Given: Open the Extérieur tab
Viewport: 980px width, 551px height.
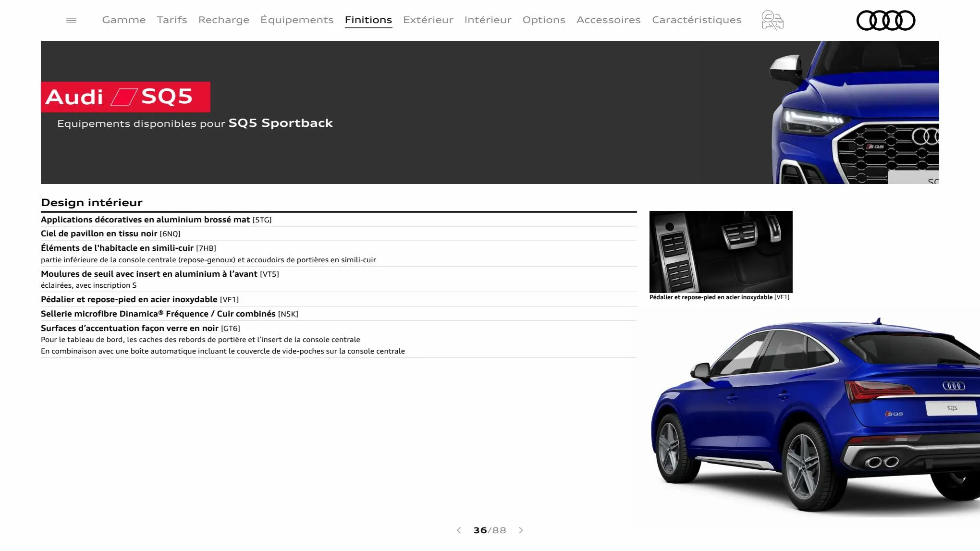Looking at the screenshot, I should (428, 20).
